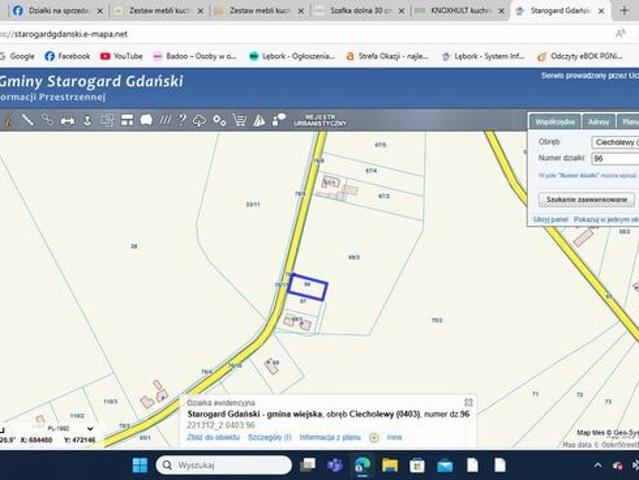The height and width of the screenshot is (480, 639).
Task: Show hidden system tray icons chevron
Action: [597, 465]
